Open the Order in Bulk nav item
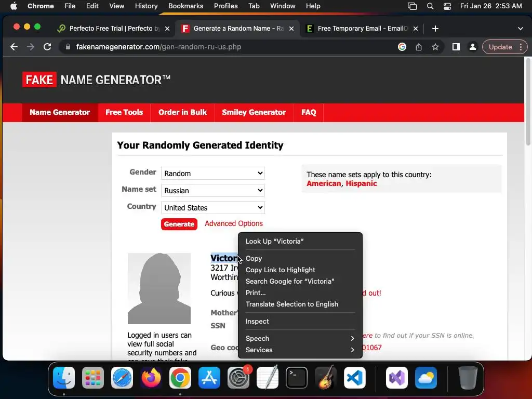Viewport: 532px width, 399px height. click(182, 112)
